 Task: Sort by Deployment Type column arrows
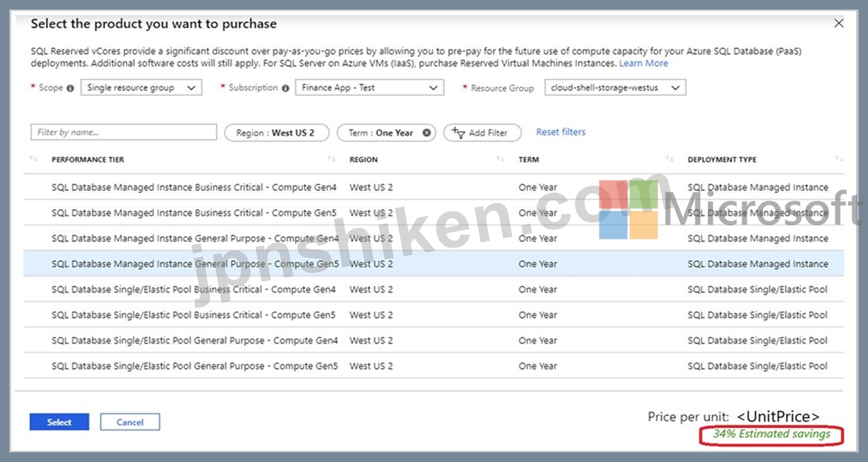839,159
